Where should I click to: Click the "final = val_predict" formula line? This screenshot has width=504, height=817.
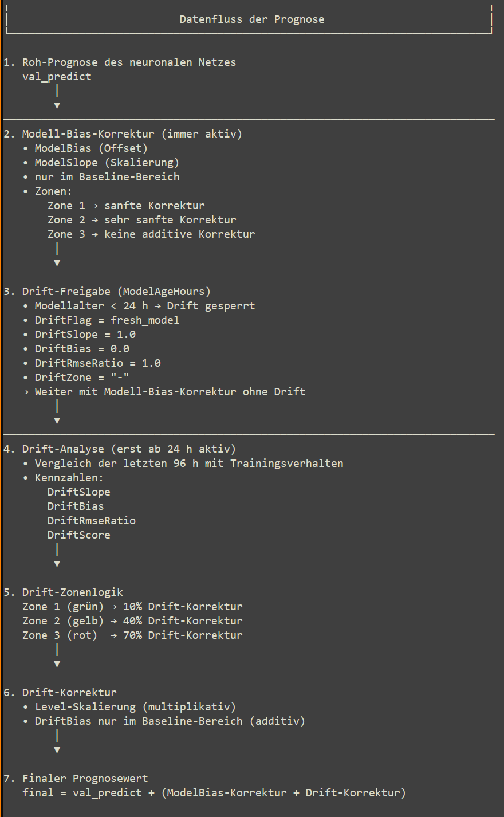[214, 793]
